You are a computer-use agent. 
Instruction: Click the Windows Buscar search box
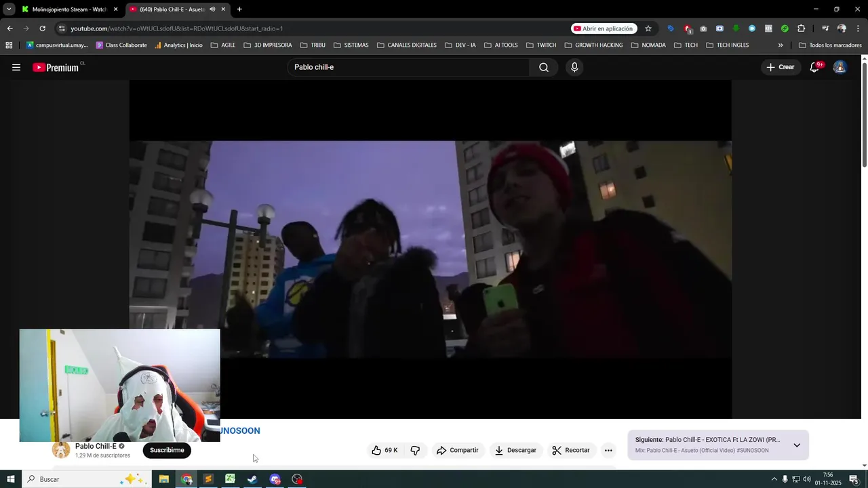pos(85,479)
